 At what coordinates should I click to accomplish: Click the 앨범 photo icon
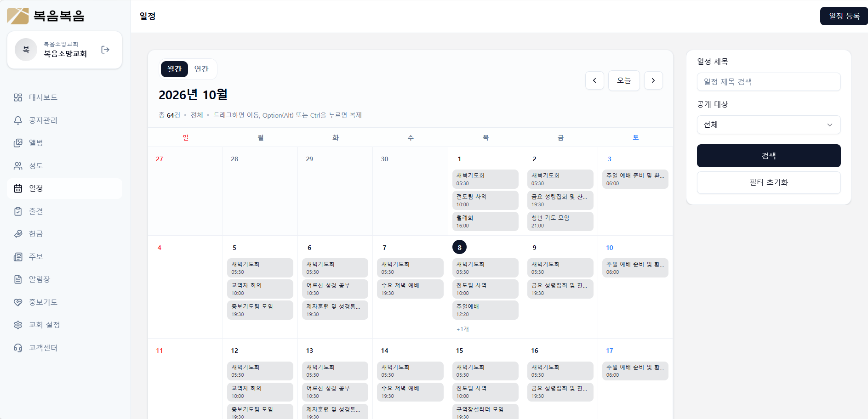18,143
